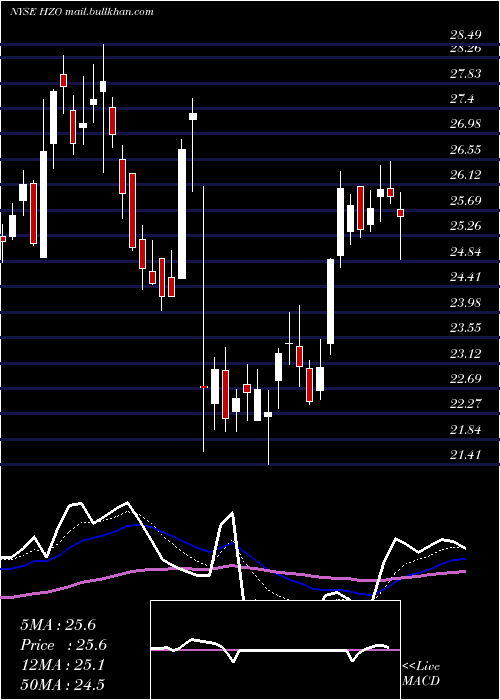
Task: Click the 27.4 price axis label
Action: tap(462, 99)
